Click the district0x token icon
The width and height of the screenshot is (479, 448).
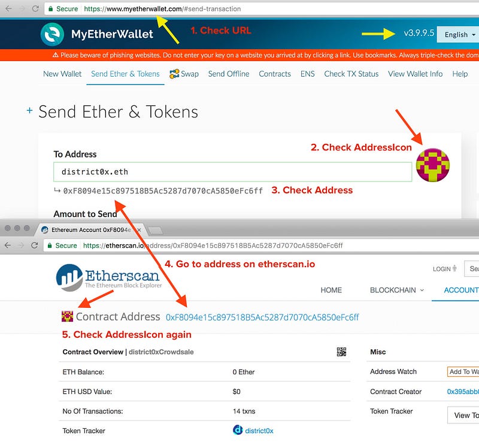(x=238, y=430)
